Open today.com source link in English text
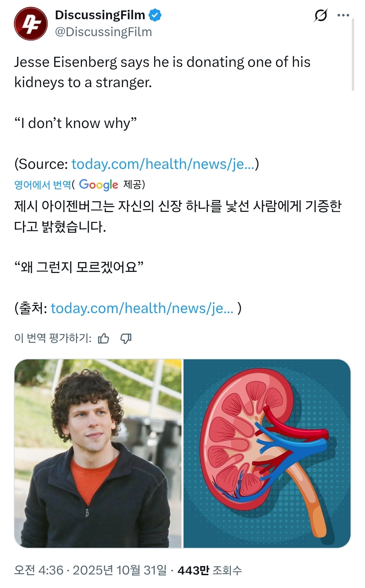The width and height of the screenshot is (365, 588). pyautogui.click(x=163, y=164)
